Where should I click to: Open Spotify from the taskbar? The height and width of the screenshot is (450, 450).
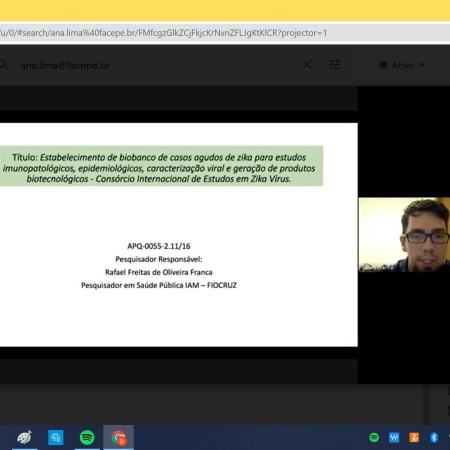87,437
